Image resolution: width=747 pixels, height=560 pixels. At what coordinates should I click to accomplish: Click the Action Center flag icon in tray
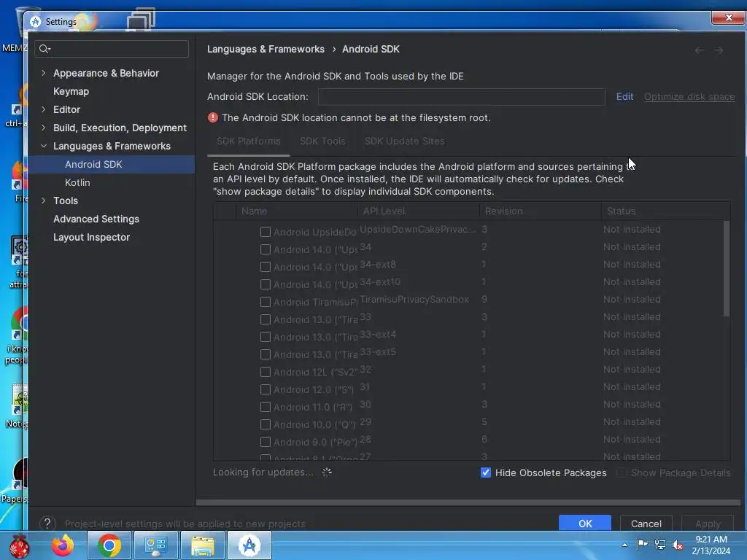pyautogui.click(x=642, y=544)
